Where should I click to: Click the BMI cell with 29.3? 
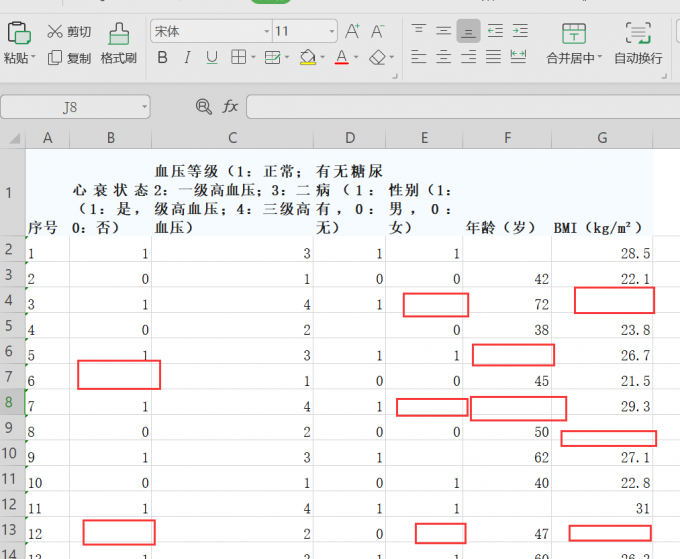click(602, 402)
